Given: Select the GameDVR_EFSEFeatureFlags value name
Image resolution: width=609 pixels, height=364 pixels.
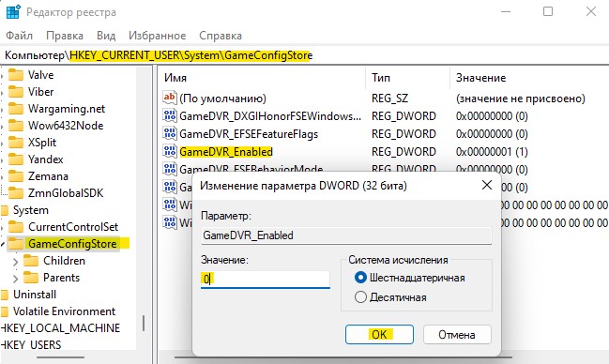Looking at the screenshot, I should coord(249,134).
